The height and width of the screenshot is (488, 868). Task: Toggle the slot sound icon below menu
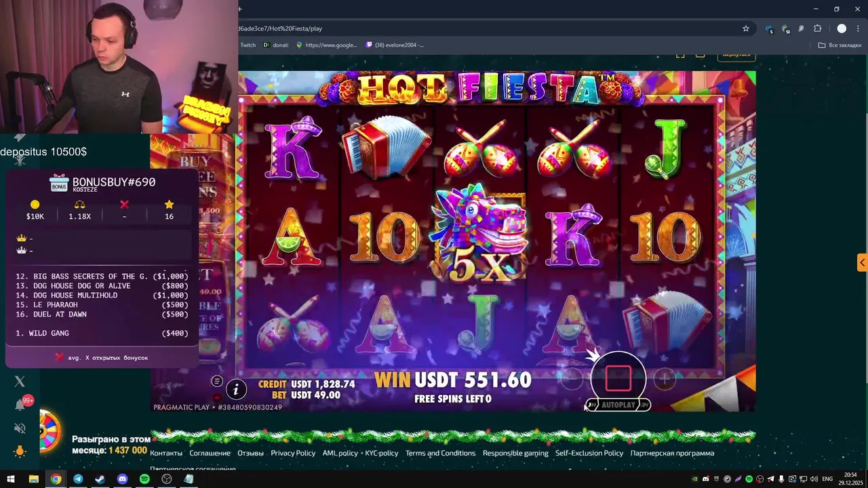click(217, 398)
